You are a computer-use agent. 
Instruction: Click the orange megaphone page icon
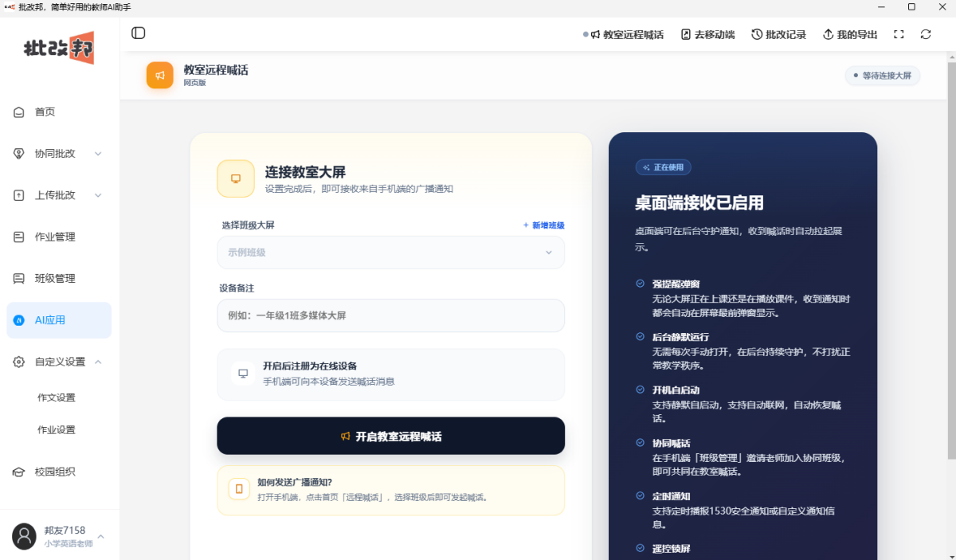coord(159,76)
